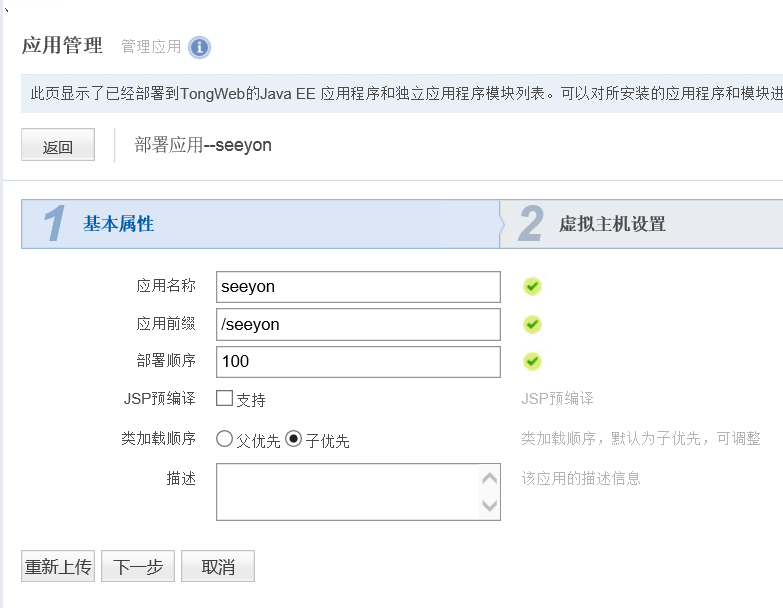Click the blue info icon beside 管理应用

point(199,47)
